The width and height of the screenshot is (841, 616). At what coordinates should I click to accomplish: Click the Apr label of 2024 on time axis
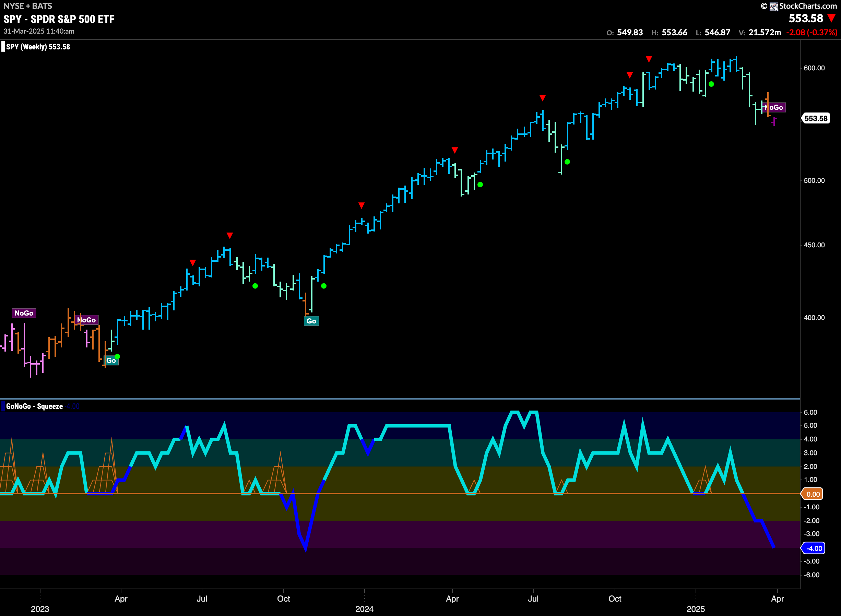tap(452, 599)
